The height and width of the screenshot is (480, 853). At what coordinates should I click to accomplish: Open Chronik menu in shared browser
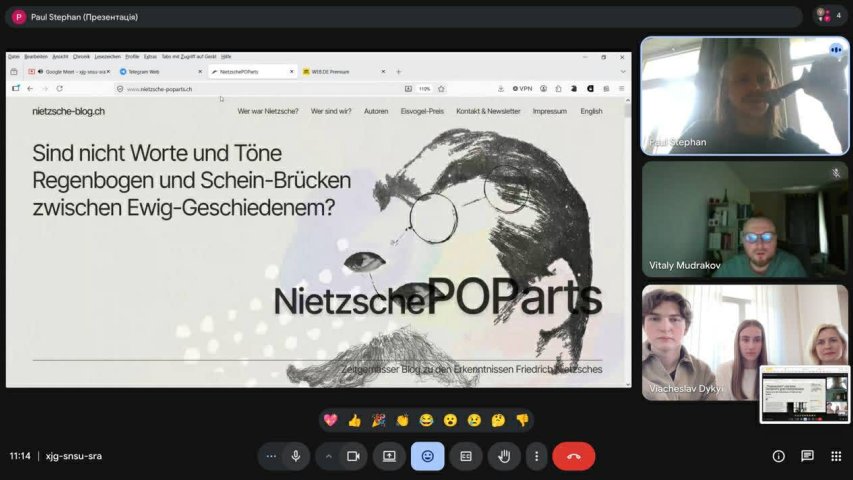point(82,57)
